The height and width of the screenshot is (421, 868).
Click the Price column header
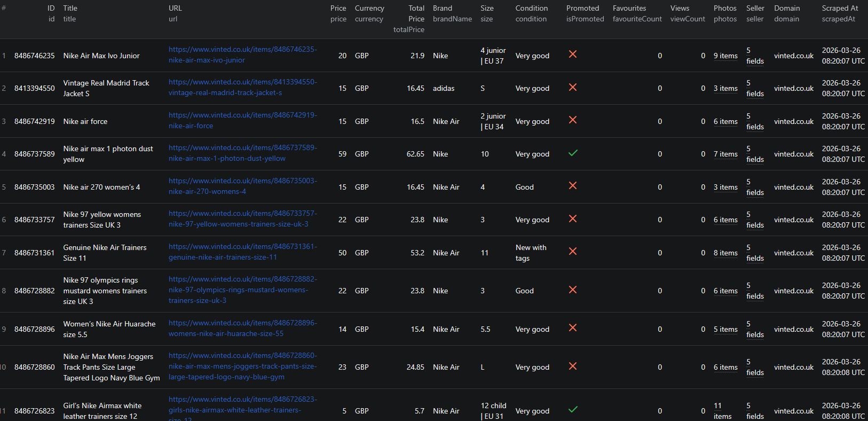[x=338, y=9]
